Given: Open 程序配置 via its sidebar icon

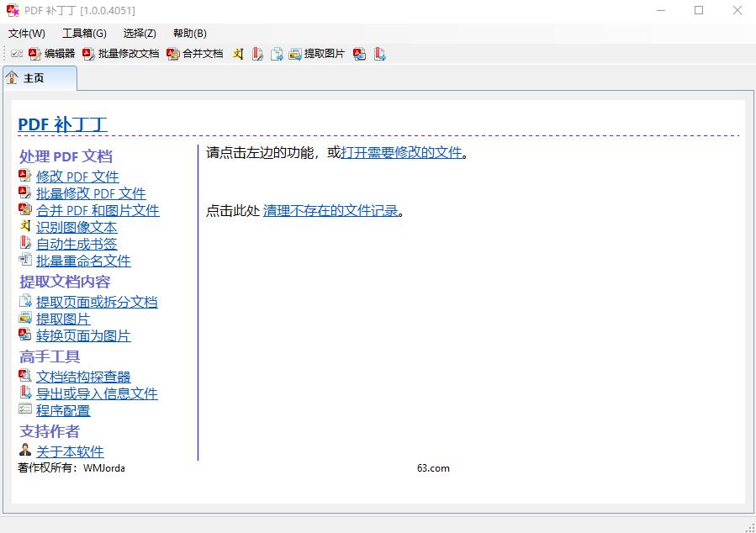Looking at the screenshot, I should (x=25, y=410).
